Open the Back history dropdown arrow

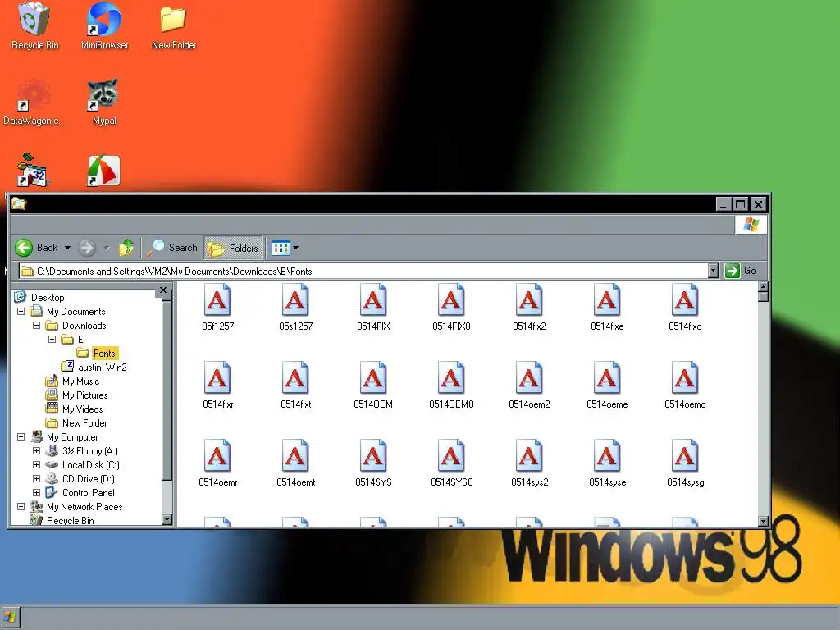point(67,248)
